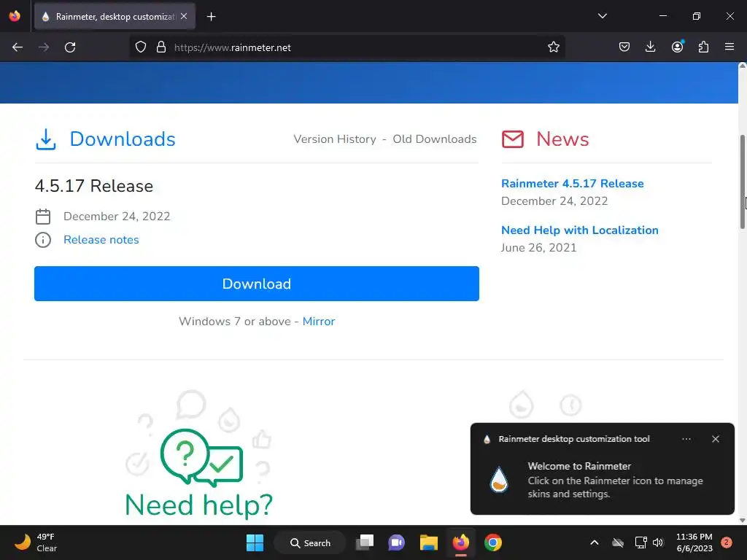Viewport: 747px width, 560px height.
Task: Click the page vertical scrollbar thumb
Action: [742, 182]
